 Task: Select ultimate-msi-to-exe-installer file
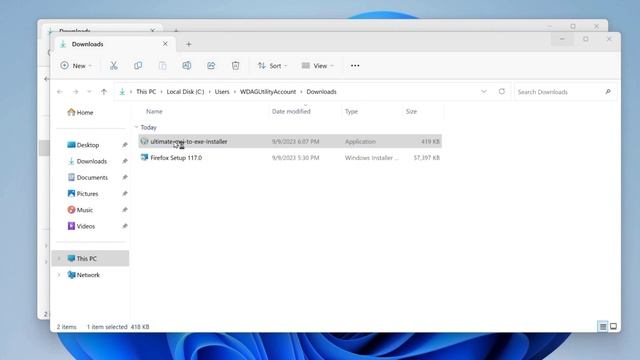point(290,142)
